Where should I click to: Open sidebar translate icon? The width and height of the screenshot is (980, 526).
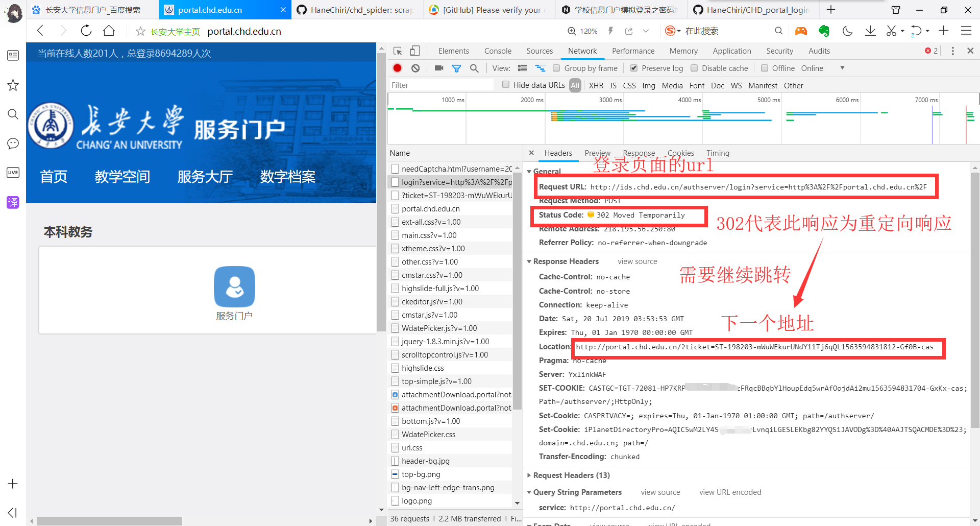[13, 202]
